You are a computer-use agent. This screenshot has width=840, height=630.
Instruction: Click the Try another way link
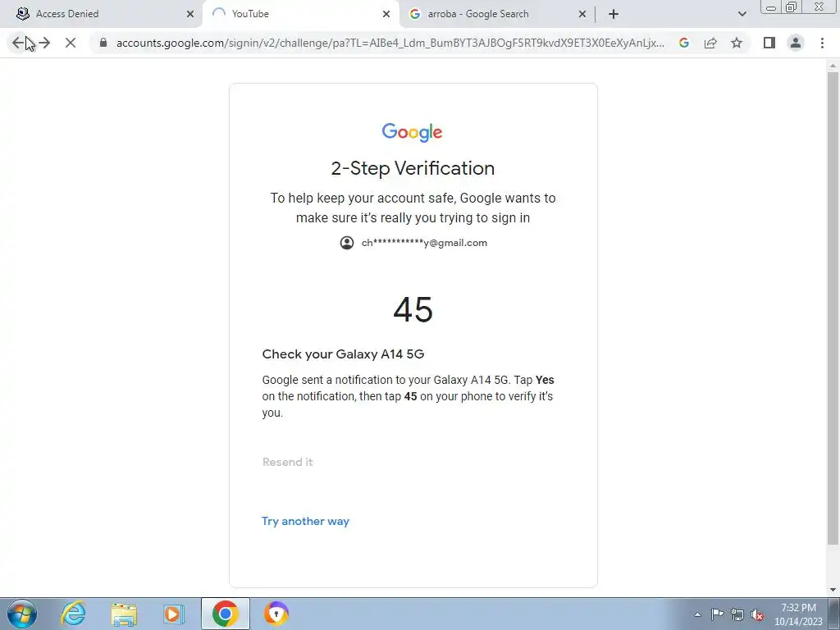coord(305,521)
